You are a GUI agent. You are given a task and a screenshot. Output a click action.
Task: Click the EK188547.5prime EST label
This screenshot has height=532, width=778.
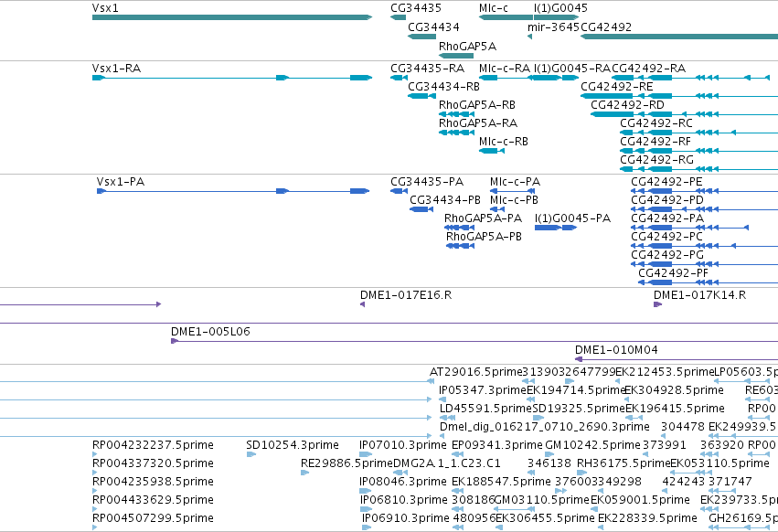(x=501, y=482)
